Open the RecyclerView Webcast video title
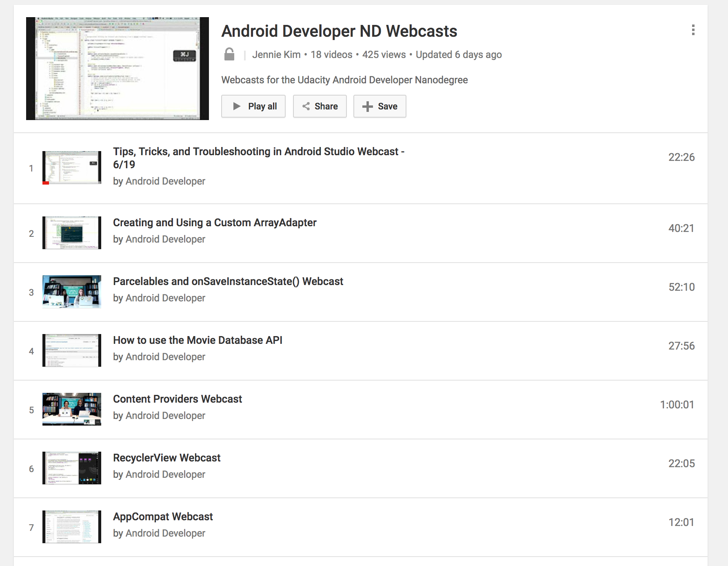728x566 pixels. 166,458
